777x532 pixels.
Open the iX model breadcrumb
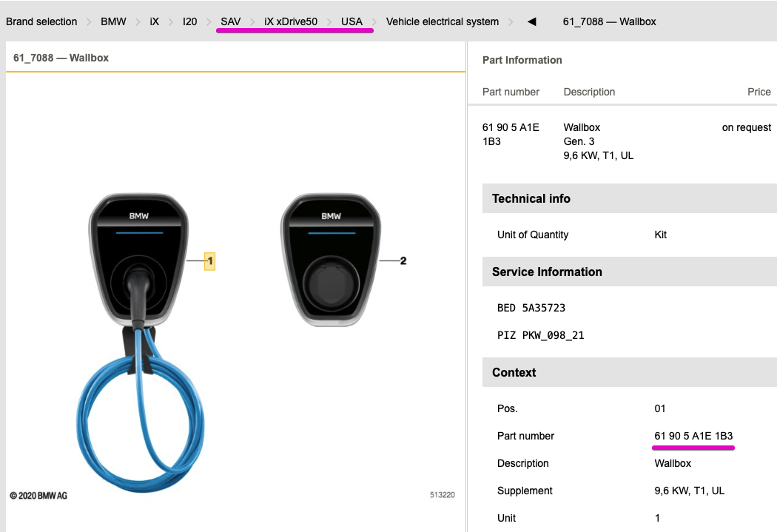point(155,21)
